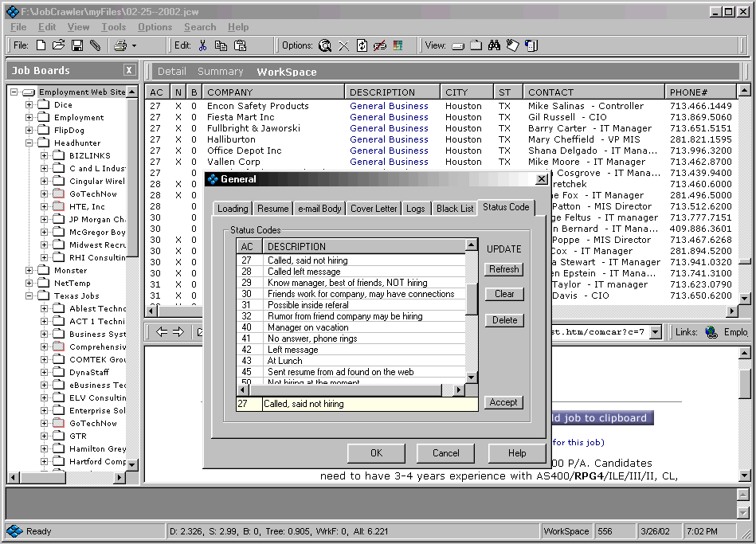Click the folder icon in View toolbar
This screenshot has width=756, height=544.
pos(476,45)
